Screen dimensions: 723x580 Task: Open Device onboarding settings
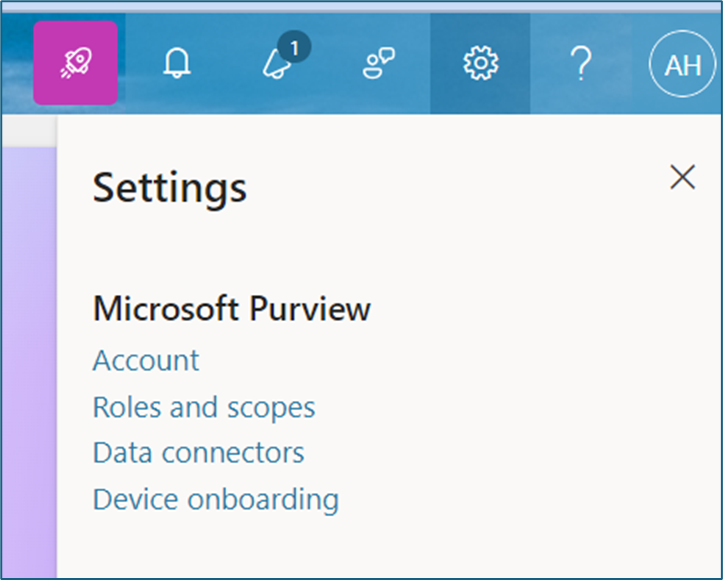pyautogui.click(x=215, y=498)
